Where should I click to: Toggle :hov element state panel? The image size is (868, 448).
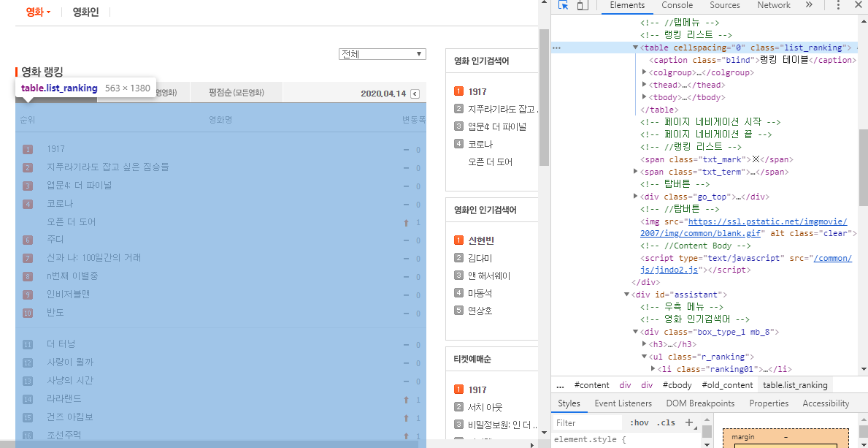[639, 422]
